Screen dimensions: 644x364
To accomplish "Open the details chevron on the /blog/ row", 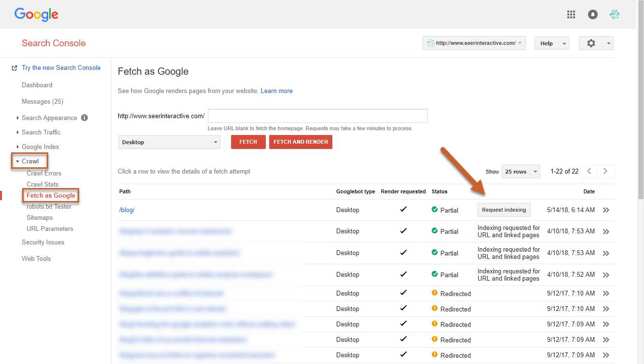I will [606, 210].
